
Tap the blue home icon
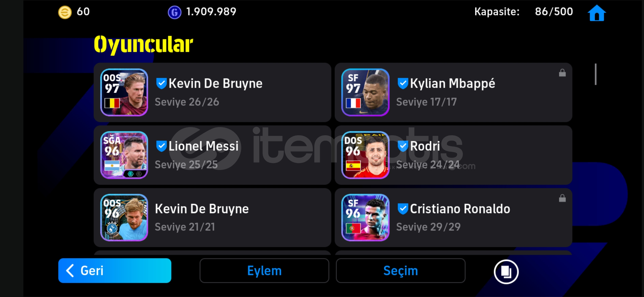click(x=596, y=13)
